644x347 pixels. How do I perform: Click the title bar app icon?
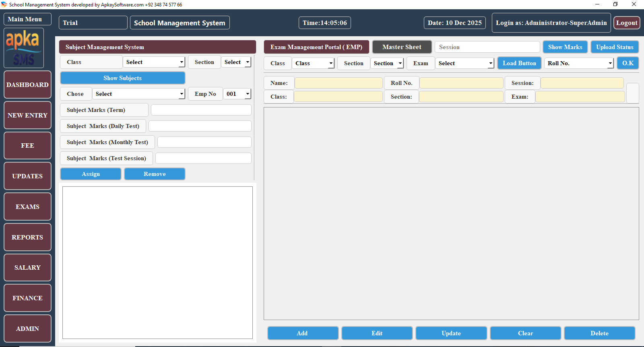[4, 4]
